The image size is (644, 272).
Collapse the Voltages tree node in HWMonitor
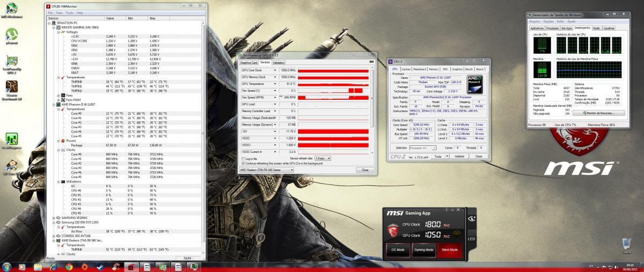(x=58, y=32)
